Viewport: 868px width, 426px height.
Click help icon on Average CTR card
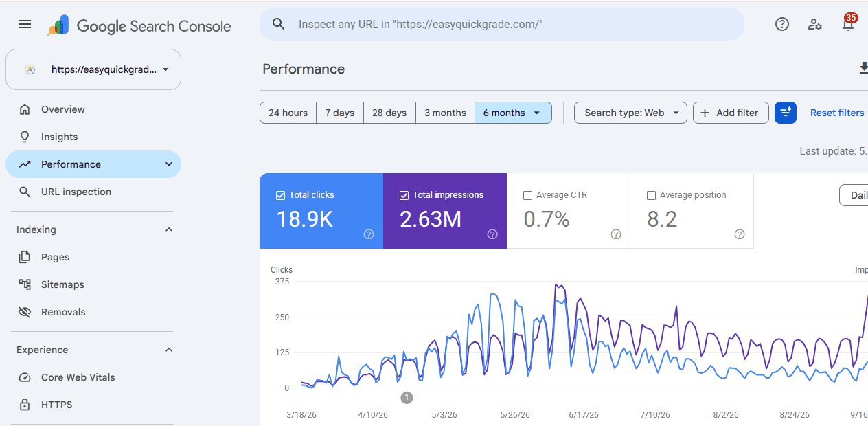[x=616, y=234]
